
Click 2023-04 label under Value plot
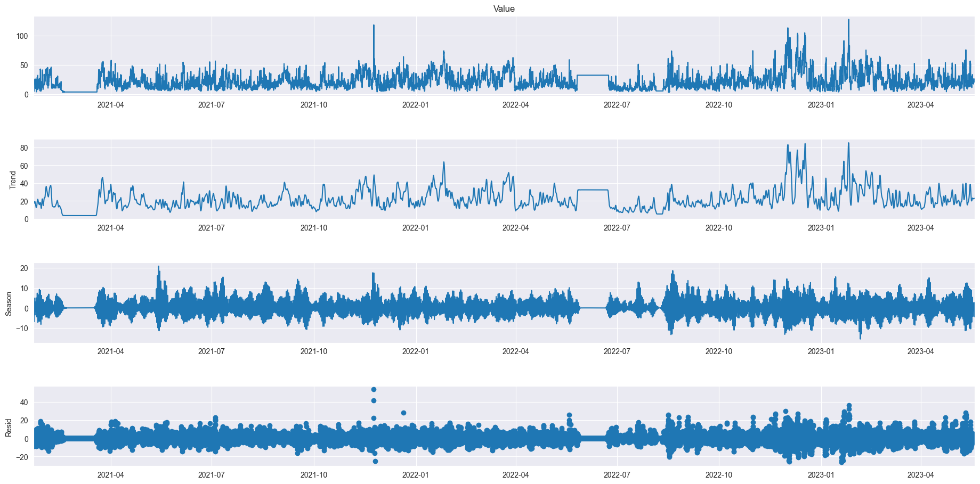(921, 105)
